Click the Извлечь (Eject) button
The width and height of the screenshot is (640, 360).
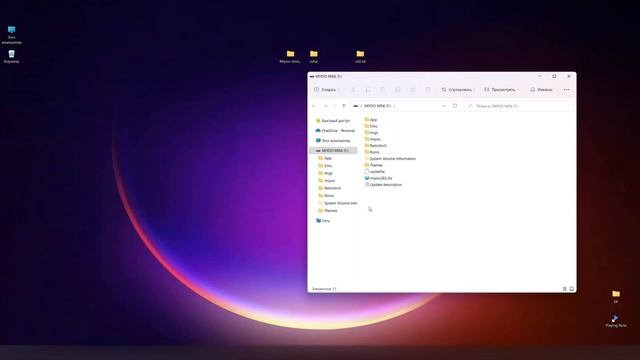[x=541, y=89]
